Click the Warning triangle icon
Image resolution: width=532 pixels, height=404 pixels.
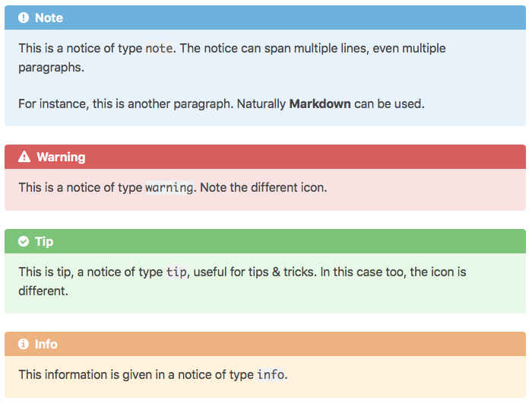pyautogui.click(x=24, y=157)
